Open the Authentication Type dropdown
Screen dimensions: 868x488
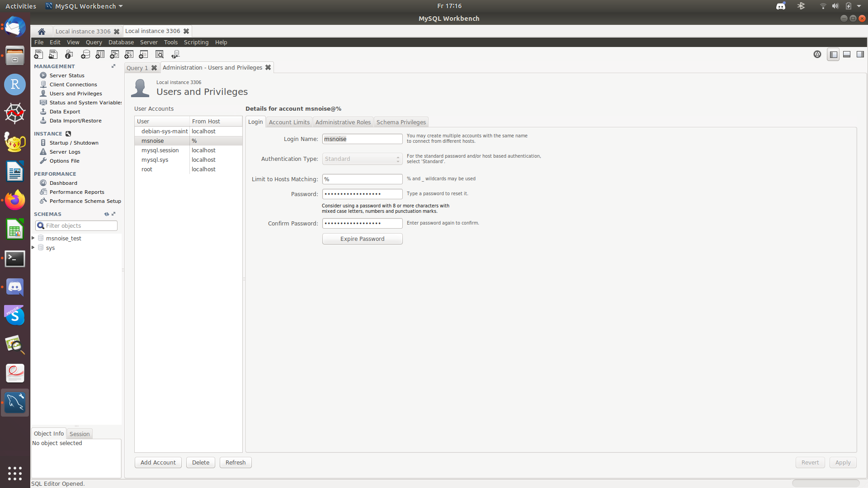click(362, 159)
